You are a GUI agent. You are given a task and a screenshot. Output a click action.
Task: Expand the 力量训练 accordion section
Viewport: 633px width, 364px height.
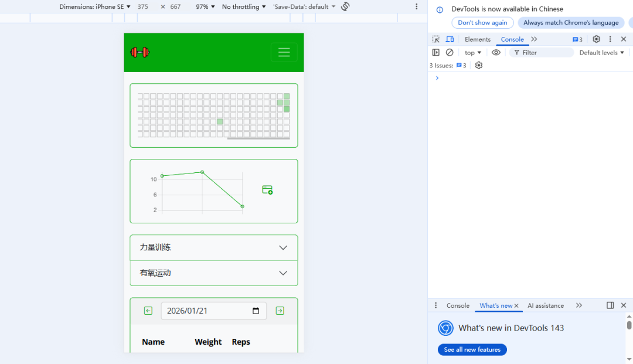coord(213,247)
